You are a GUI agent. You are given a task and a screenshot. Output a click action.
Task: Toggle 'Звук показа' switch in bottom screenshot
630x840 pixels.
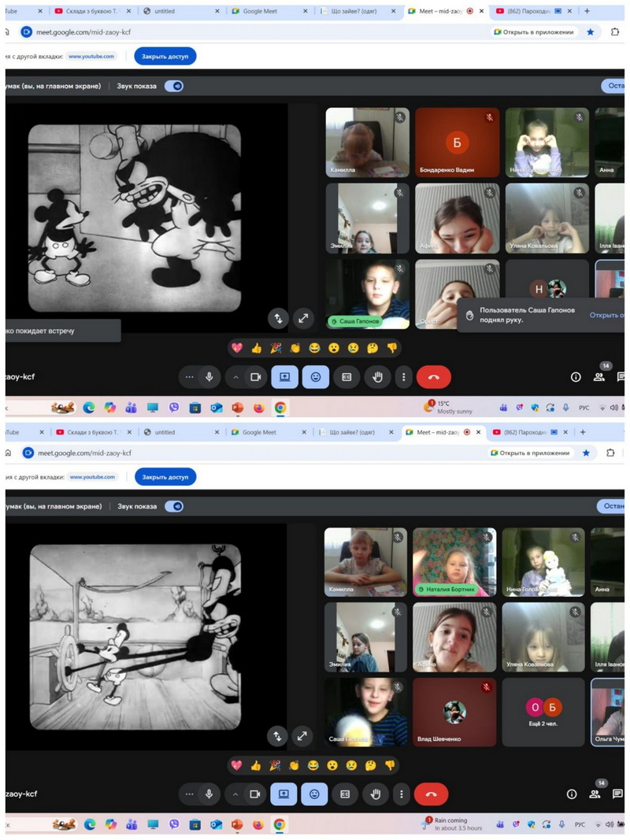coord(174,506)
